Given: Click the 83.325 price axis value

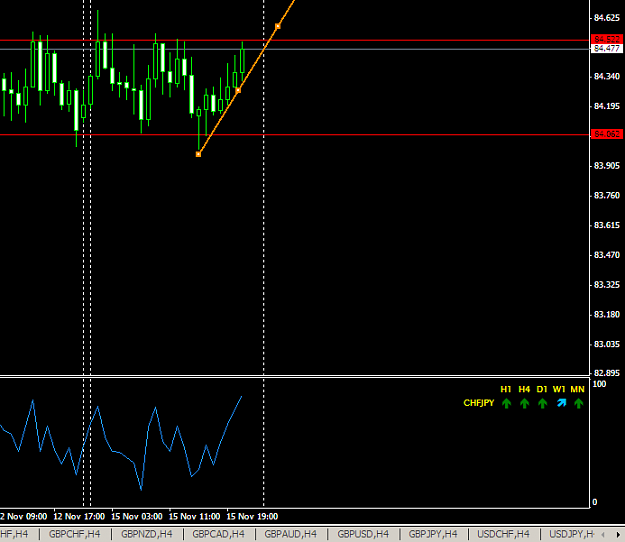Looking at the screenshot, I should (607, 285).
